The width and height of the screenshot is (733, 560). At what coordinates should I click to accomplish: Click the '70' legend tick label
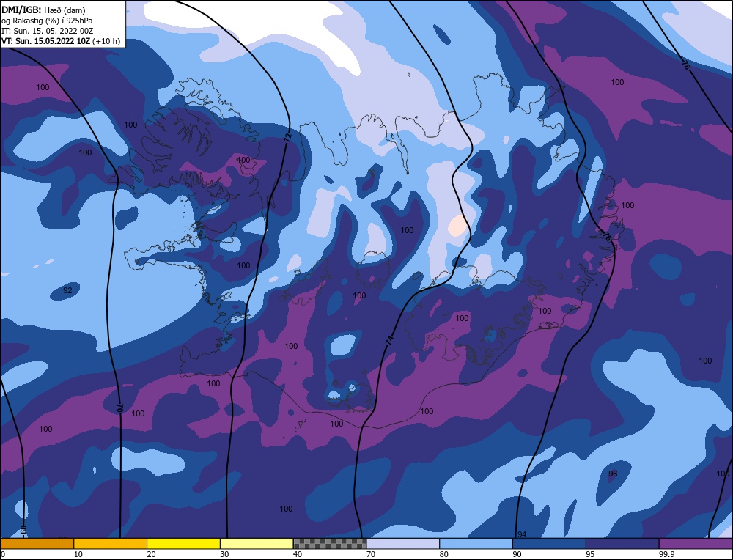(371, 554)
